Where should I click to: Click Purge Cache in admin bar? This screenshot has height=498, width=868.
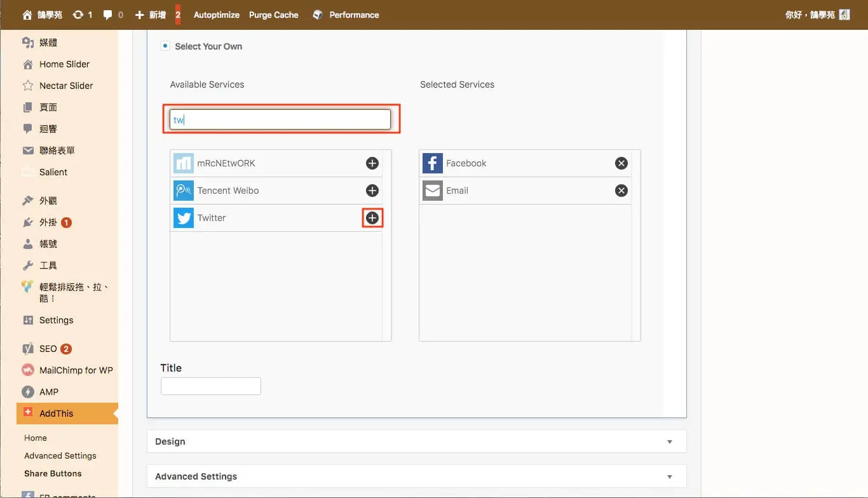pos(274,15)
